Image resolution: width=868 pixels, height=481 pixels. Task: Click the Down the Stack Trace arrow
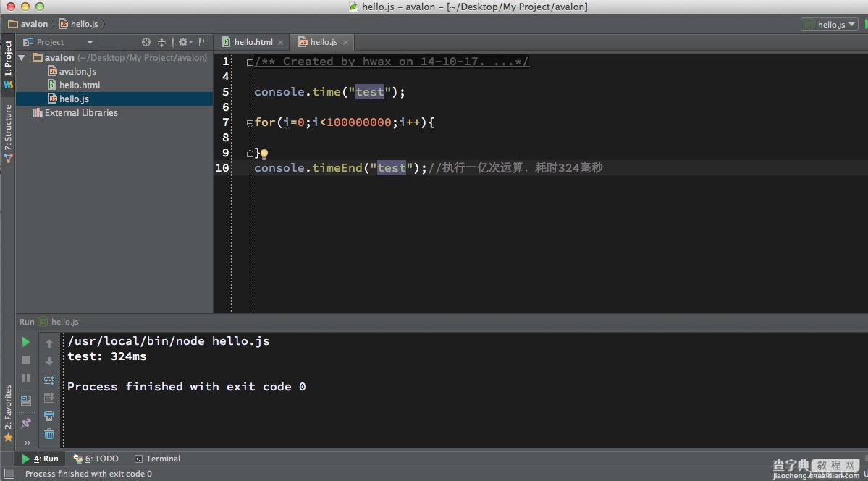point(49,361)
